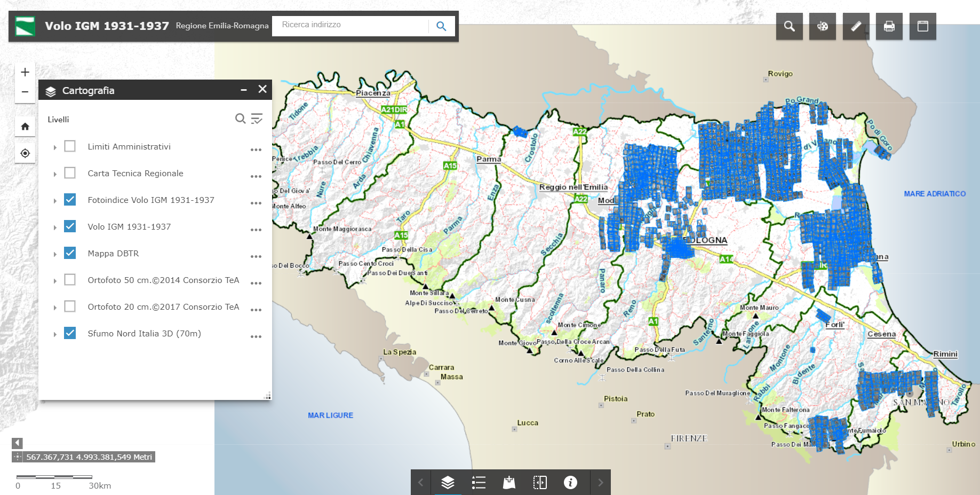Click the Ricerca indirizzo search field
This screenshot has height=495, width=980.
(x=351, y=25)
